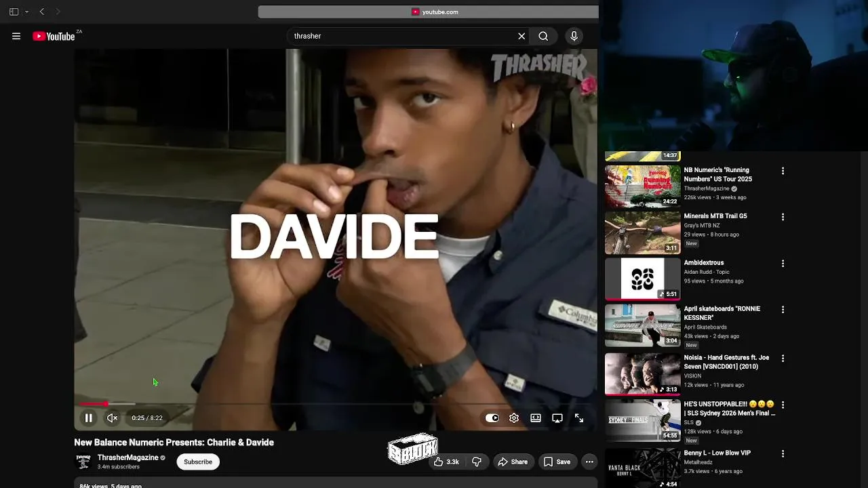
Task: Open the YouTube hamburger guide menu
Action: pyautogui.click(x=16, y=37)
